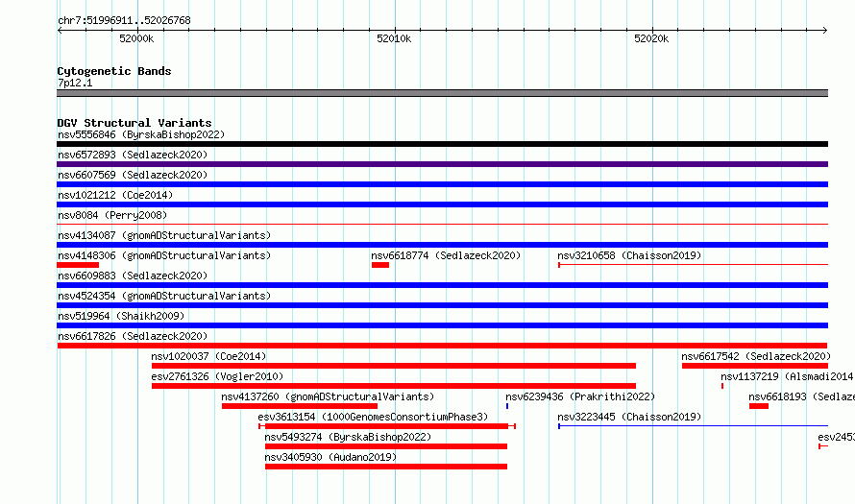Select the blue bar under nsv1021212
The image size is (855, 504).
442,204
